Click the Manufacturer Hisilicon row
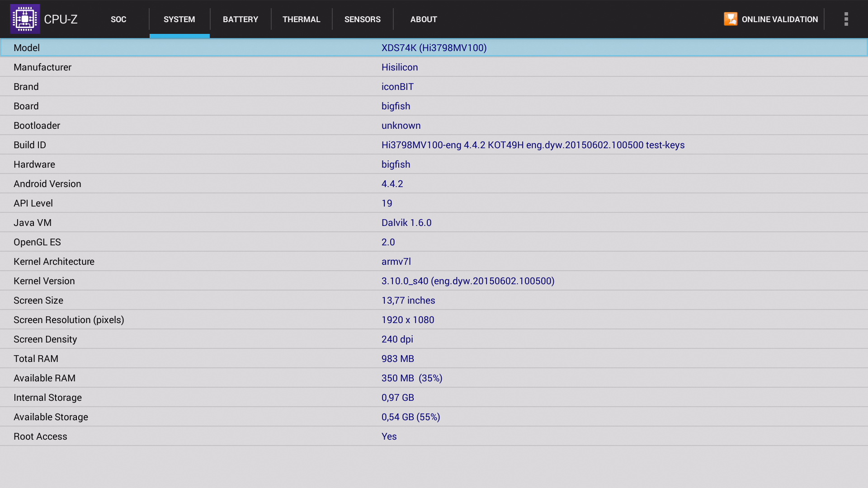Screen dimensions: 868x488 434,67
